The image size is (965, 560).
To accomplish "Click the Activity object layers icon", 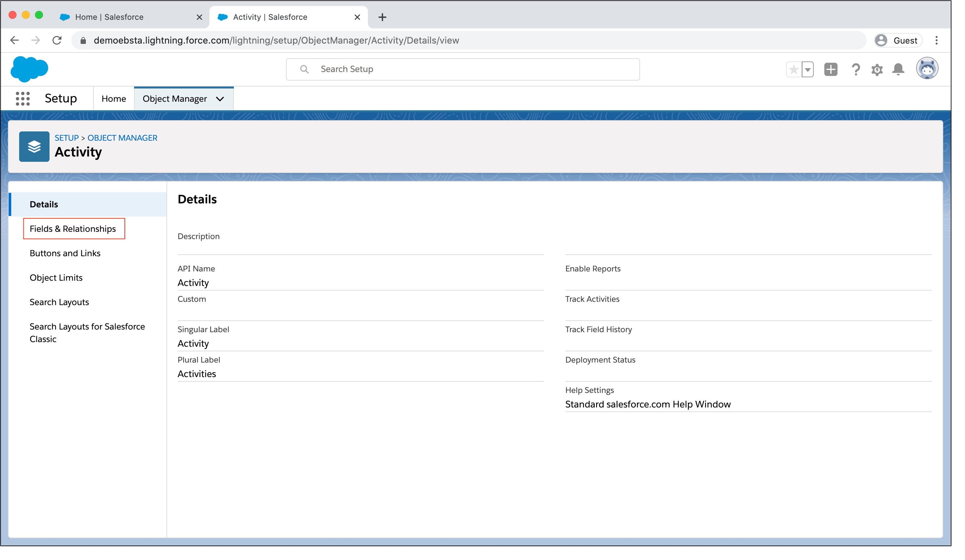I will 34,147.
